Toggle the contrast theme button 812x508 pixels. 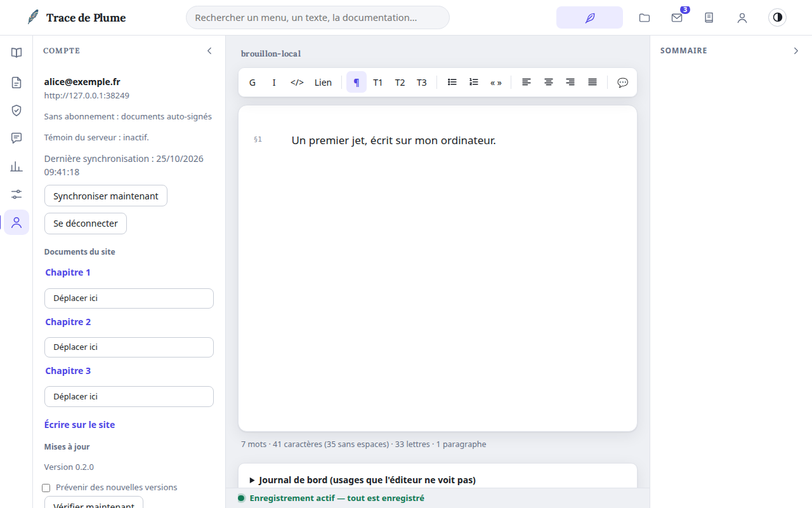[777, 17]
